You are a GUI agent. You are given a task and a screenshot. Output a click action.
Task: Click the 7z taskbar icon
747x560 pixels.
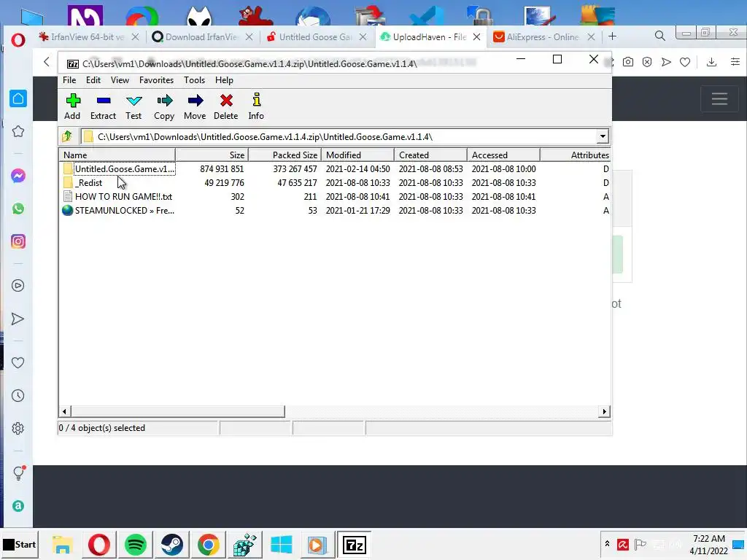tap(354, 545)
